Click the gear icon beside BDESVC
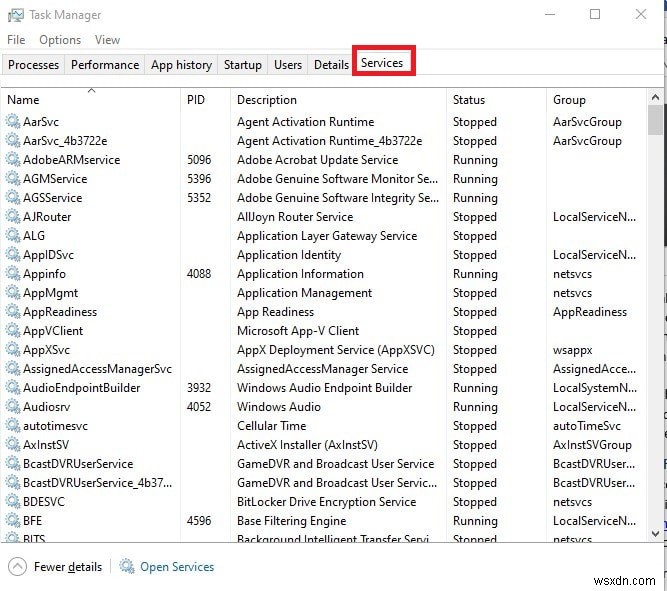The width and height of the screenshot is (667, 591). 13,502
